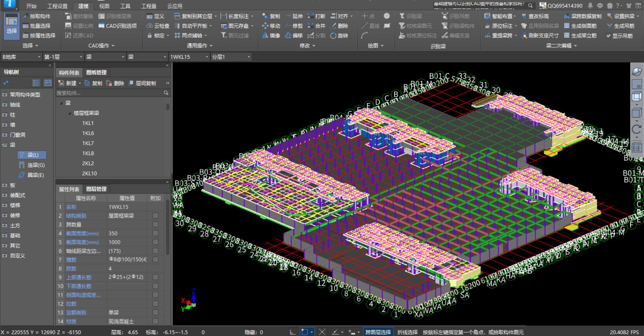
Task: Click 生成吊筋 generate hanger rebar
Action: (621, 26)
